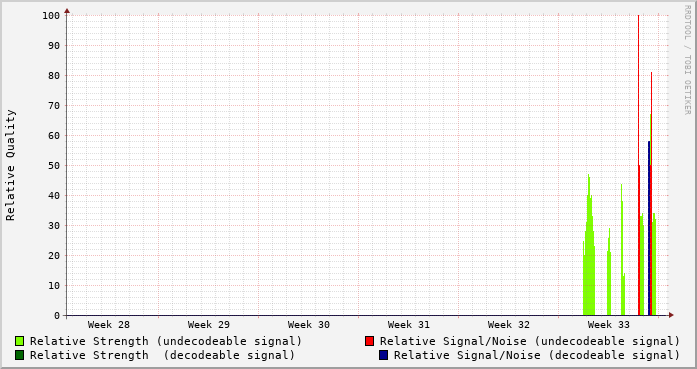Click the dark blue decodeable signal/noise swatch
Screen dimensions: 697x369
(x=384, y=355)
